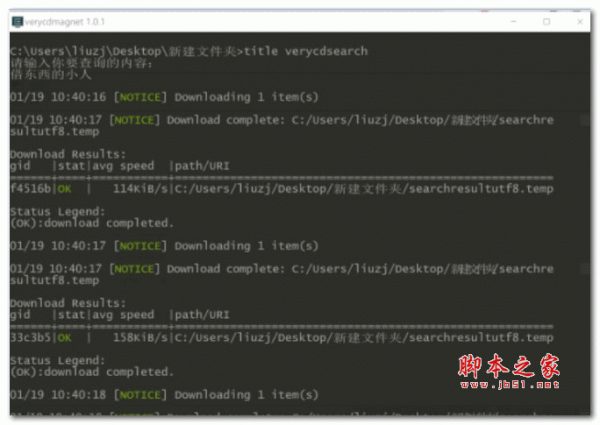The height and width of the screenshot is (425, 600).
Task: Click the green OK status beside f4516b
Action: tap(64, 189)
